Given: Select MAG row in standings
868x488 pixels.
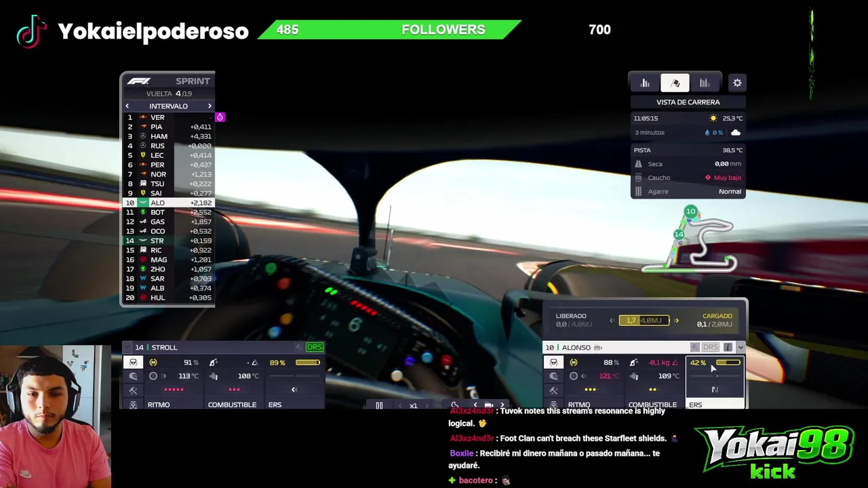Looking at the screenshot, I should [x=167, y=260].
